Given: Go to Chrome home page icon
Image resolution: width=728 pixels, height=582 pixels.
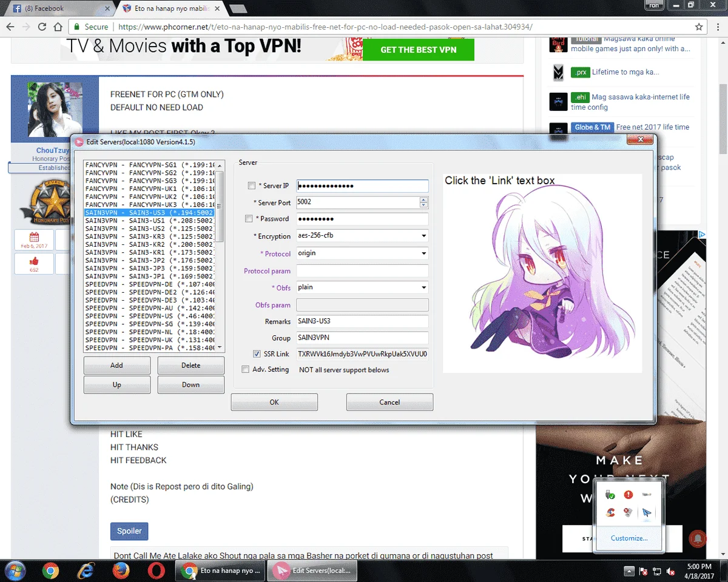Looking at the screenshot, I should point(58,27).
